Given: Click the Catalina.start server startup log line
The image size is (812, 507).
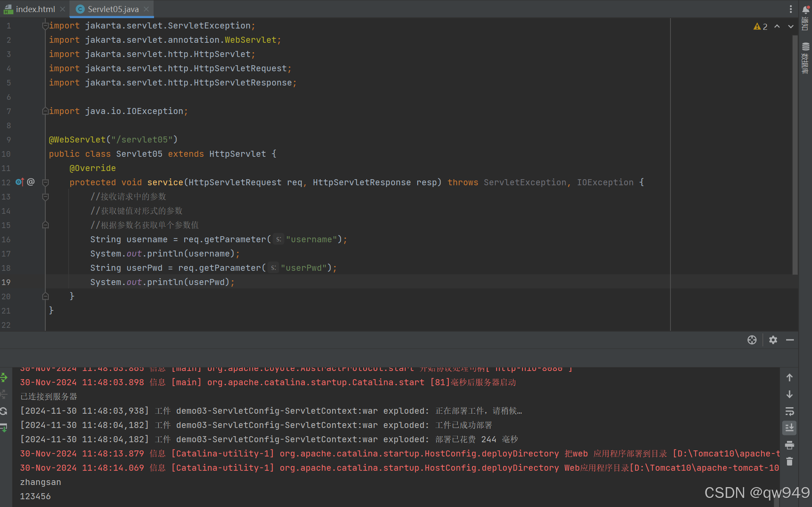Looking at the screenshot, I should (x=268, y=382).
